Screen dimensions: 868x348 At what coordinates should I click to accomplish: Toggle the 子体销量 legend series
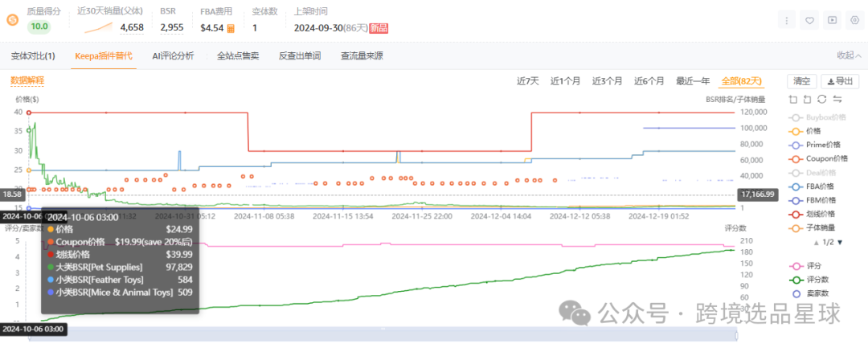tap(812, 228)
